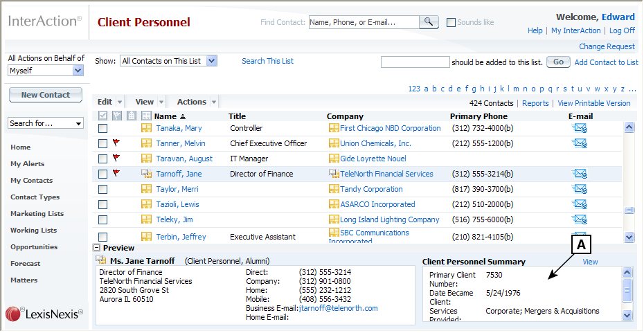Click the flag column header icon
The image size is (644, 333).
click(x=117, y=116)
